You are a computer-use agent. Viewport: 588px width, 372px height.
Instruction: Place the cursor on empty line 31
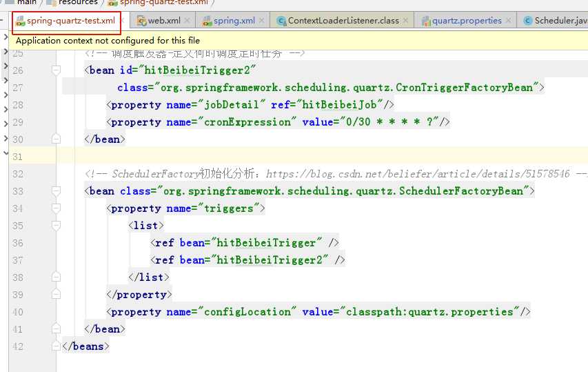[x=323, y=157]
